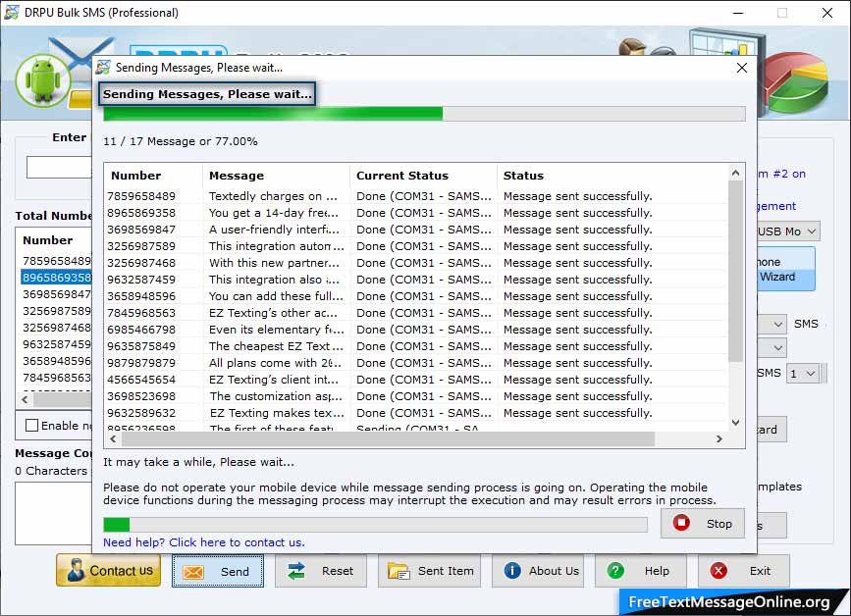Viewport: 851px width, 616px height.
Task: Click the Contact us person icon
Action: pyautogui.click(x=76, y=571)
